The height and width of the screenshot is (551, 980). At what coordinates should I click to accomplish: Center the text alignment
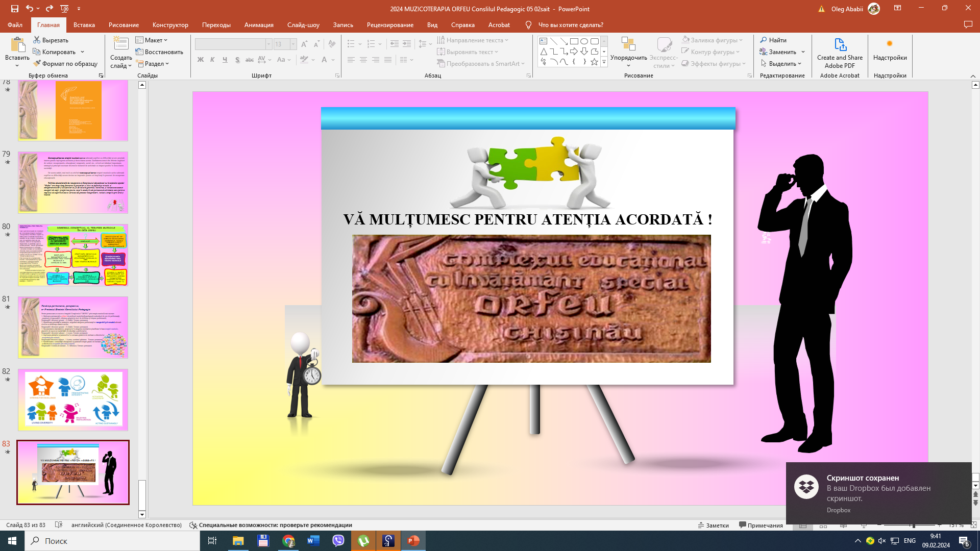tap(363, 60)
